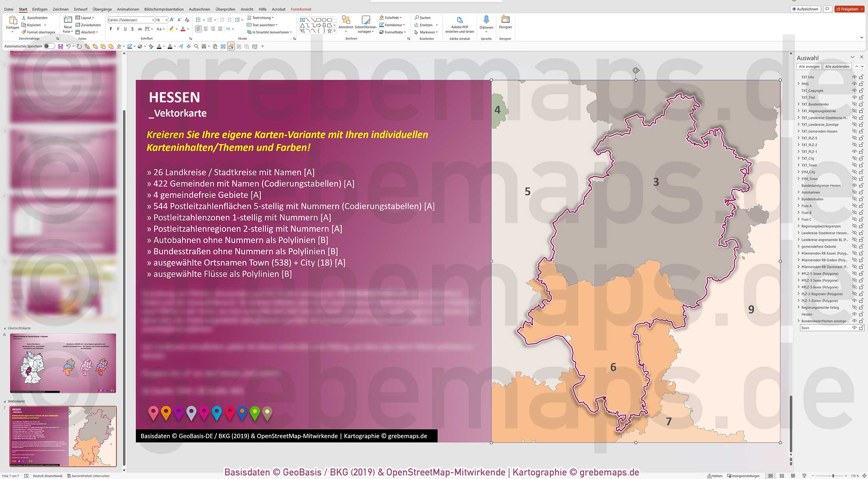Expand the PINS group in Auswahl pane
Viewport: 868px width, 479px height.
click(799, 84)
